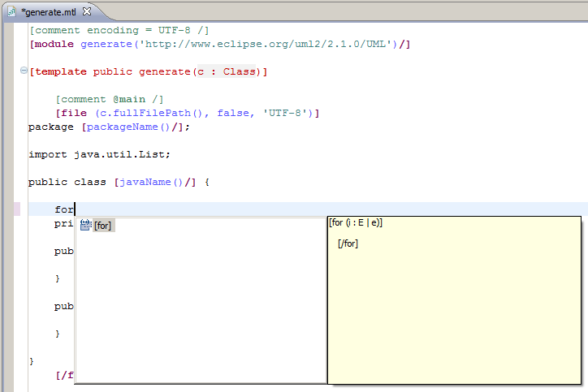Click the [for] proposal template icon

pyautogui.click(x=86, y=225)
